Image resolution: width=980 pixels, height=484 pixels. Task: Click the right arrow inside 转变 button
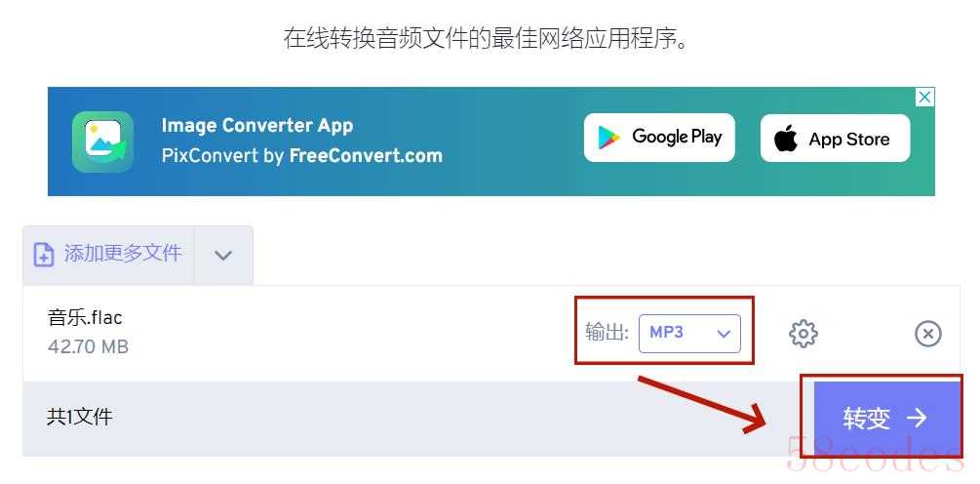tap(917, 418)
